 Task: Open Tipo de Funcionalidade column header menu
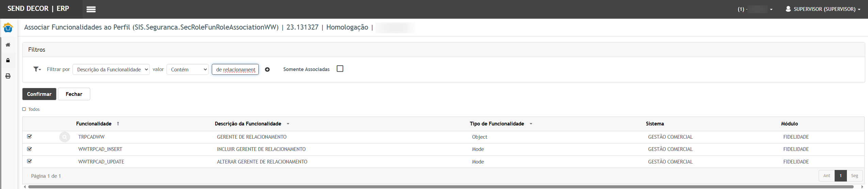click(531, 124)
